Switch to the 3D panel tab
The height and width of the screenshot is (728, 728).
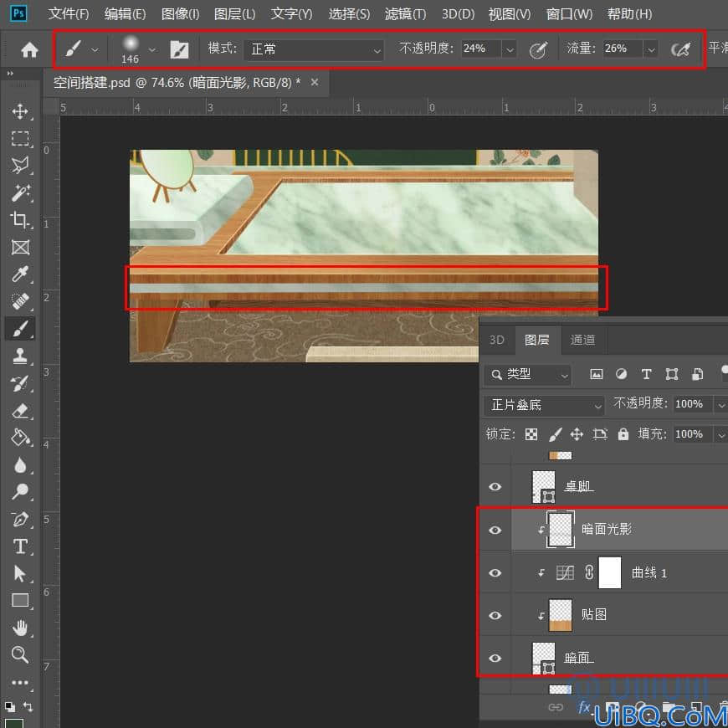coord(497,340)
